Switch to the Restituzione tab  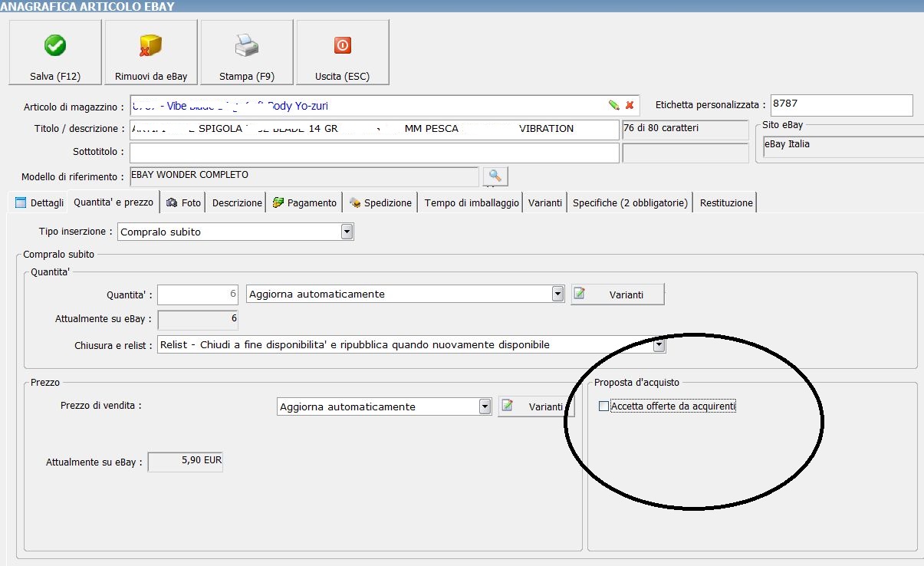pos(726,202)
